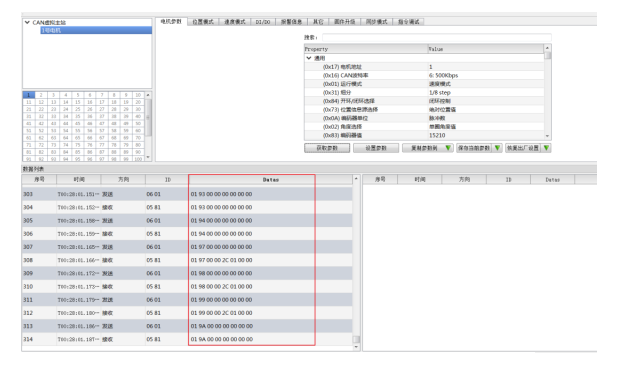
Task: Collapse the CAN虚拟主站 tree node
Action: [27, 22]
